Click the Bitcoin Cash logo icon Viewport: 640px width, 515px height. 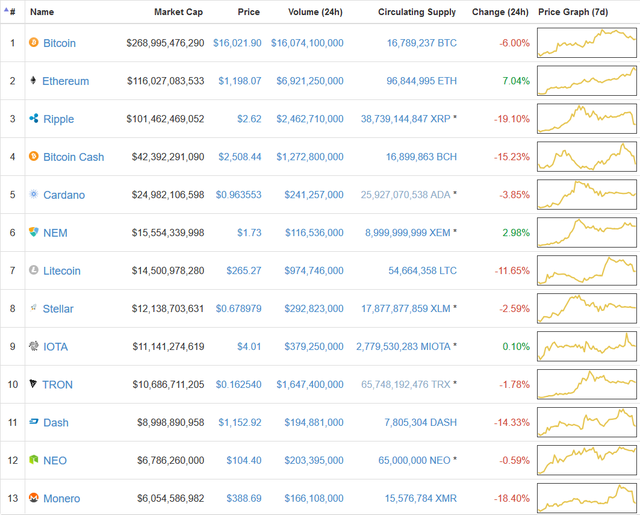point(34,157)
